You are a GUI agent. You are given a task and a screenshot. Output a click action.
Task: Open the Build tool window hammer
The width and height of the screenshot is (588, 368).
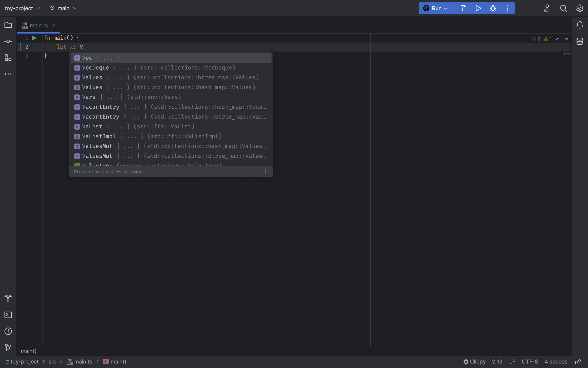[8, 298]
